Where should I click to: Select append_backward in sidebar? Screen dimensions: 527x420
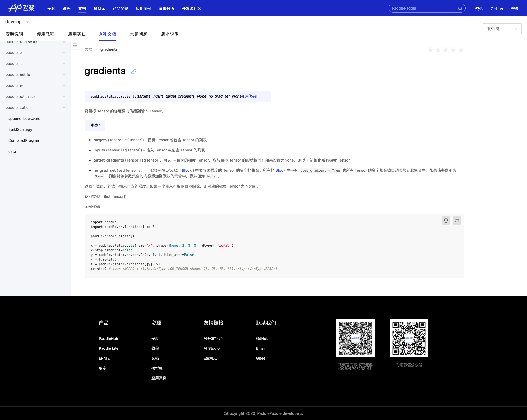pyautogui.click(x=24, y=119)
